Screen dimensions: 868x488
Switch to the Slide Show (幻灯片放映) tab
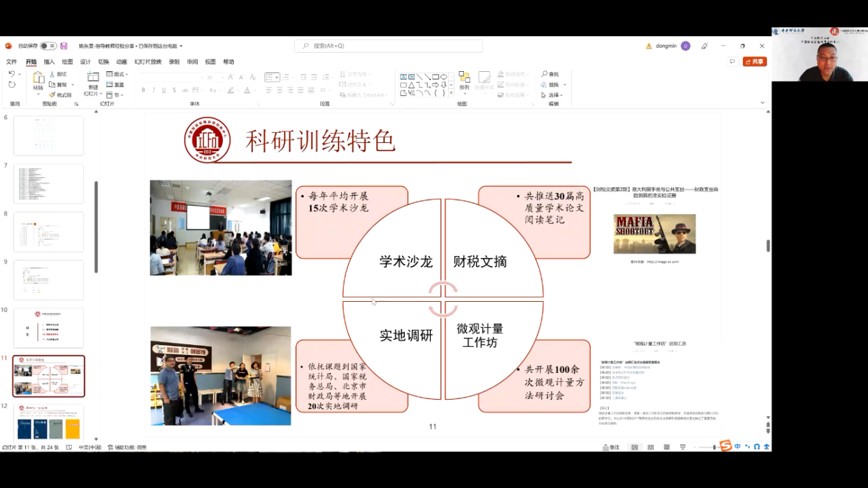(148, 62)
